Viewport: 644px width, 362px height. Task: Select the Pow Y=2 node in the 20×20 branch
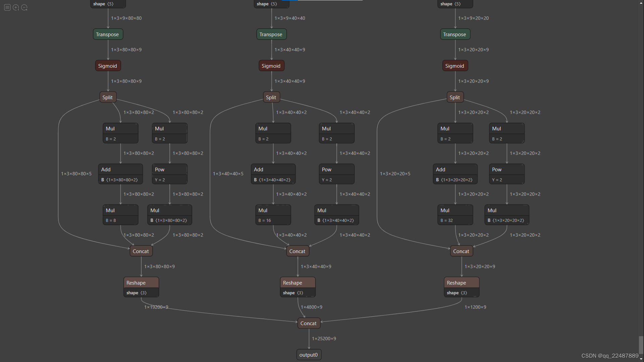tap(507, 174)
